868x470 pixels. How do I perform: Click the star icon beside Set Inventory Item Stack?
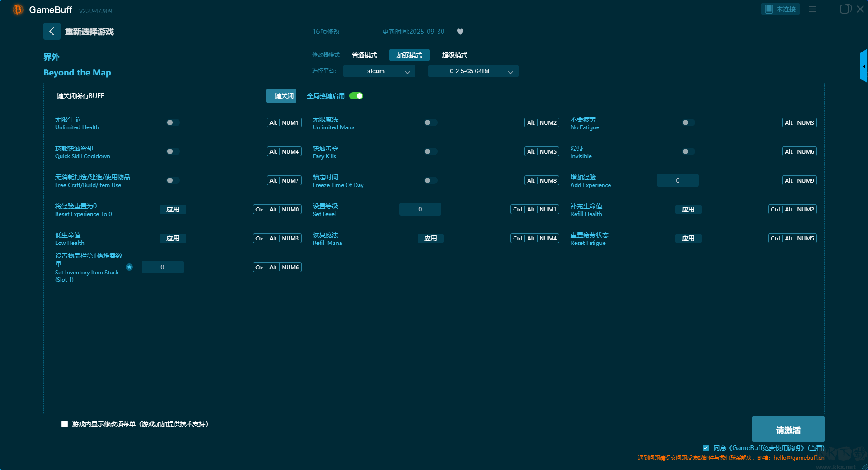tap(129, 267)
